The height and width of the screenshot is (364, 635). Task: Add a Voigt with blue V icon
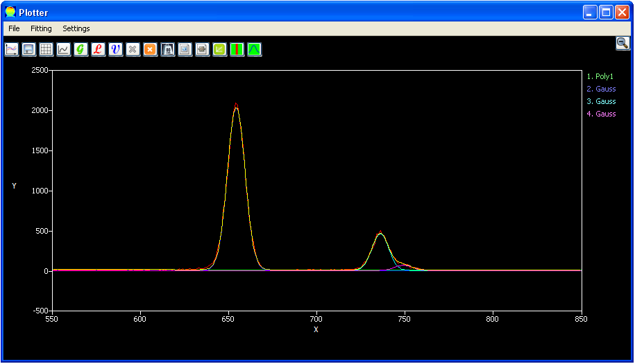pyautogui.click(x=116, y=49)
